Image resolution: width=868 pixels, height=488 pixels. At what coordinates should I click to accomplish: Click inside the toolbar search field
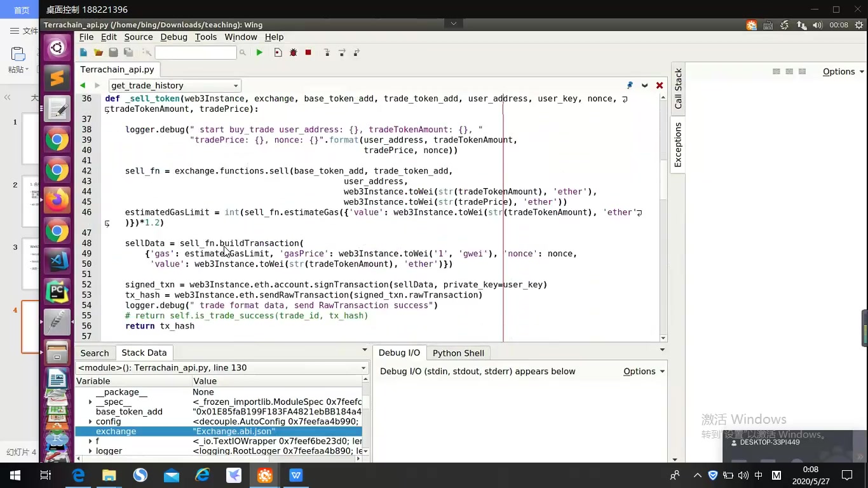click(x=195, y=53)
